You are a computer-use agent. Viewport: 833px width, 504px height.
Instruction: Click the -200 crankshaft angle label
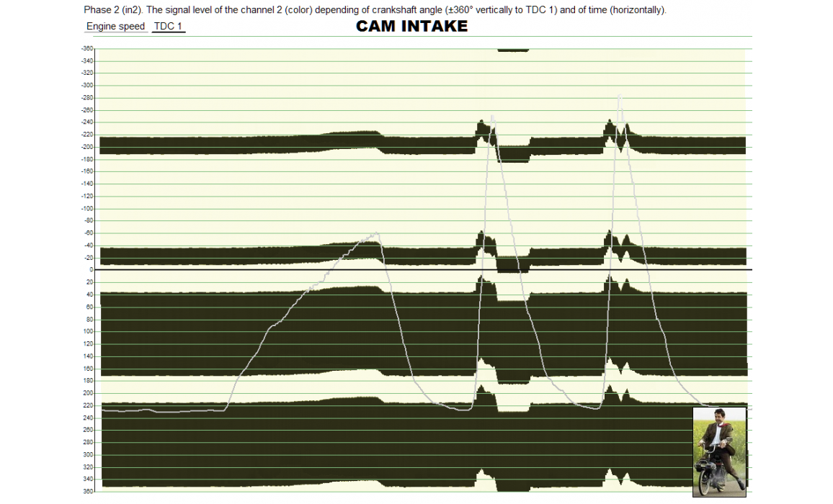tap(87, 147)
